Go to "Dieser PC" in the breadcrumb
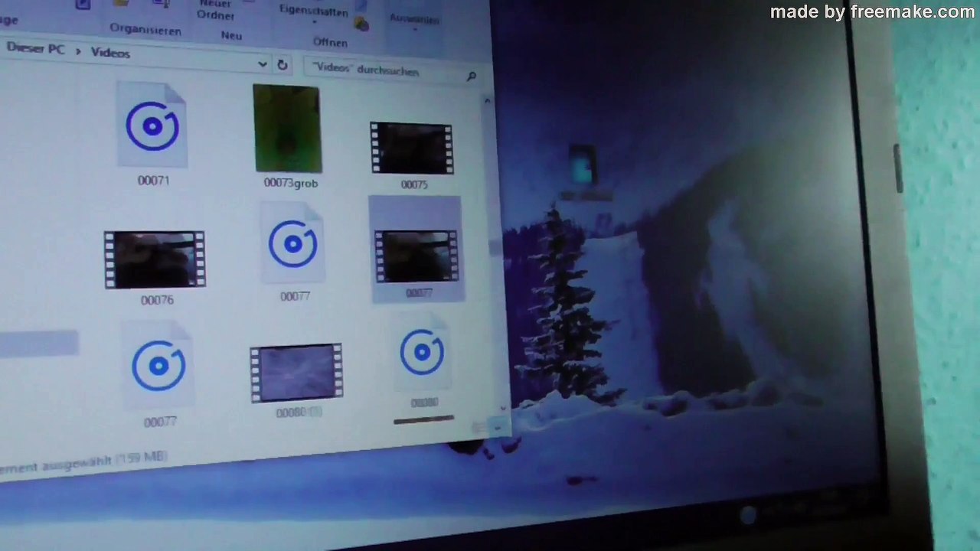 coord(35,49)
